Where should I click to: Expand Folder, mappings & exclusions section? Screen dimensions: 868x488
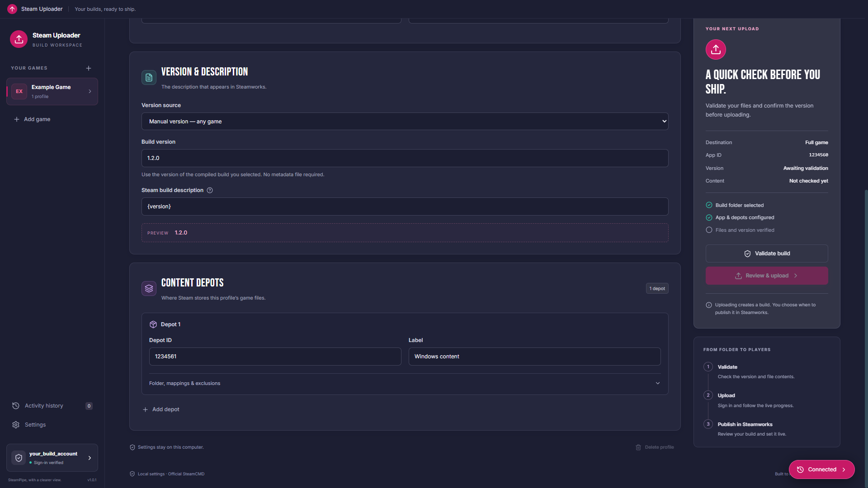coord(405,383)
